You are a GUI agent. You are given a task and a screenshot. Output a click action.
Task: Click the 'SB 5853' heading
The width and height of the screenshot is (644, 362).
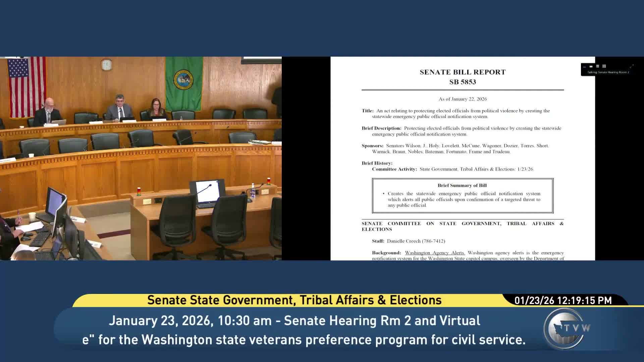(x=462, y=81)
